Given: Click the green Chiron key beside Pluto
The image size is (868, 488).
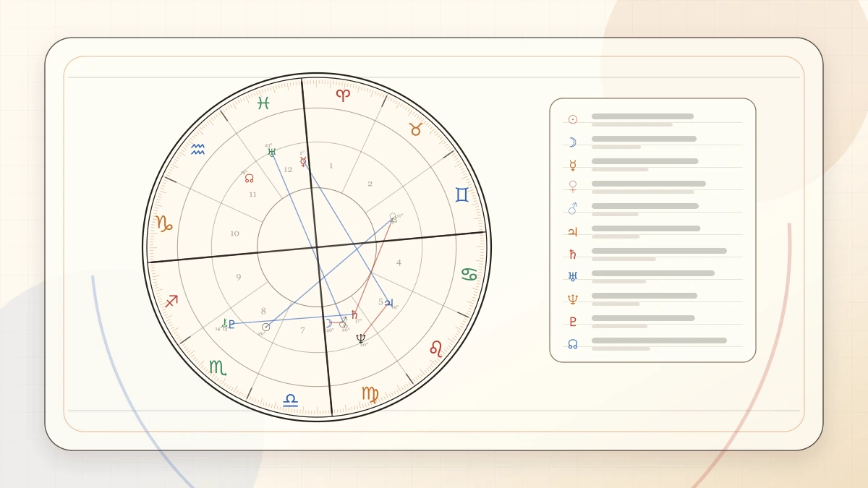Looking at the screenshot, I should click(225, 324).
